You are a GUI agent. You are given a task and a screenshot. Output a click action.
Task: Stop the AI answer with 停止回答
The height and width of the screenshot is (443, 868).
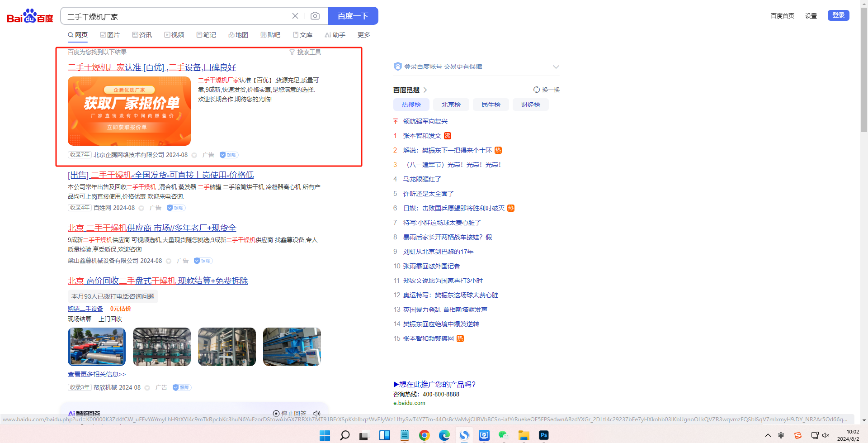289,413
